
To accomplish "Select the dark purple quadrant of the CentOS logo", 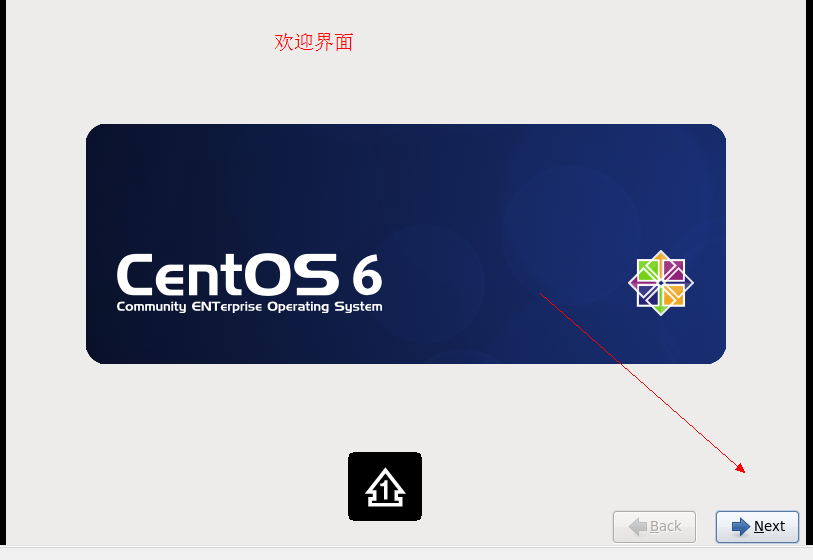I will click(x=648, y=296).
